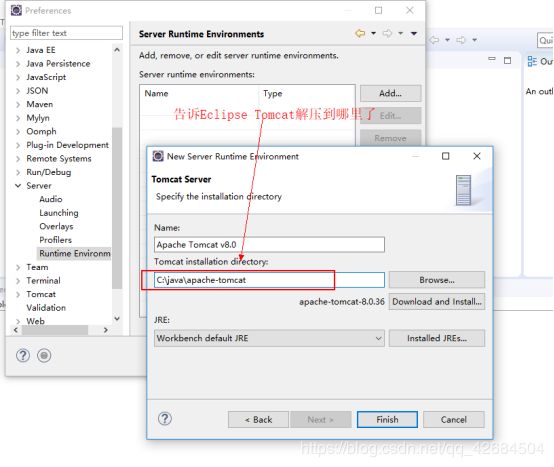Select Profilers under Server
Screen dimensions: 554x467
tap(55, 240)
